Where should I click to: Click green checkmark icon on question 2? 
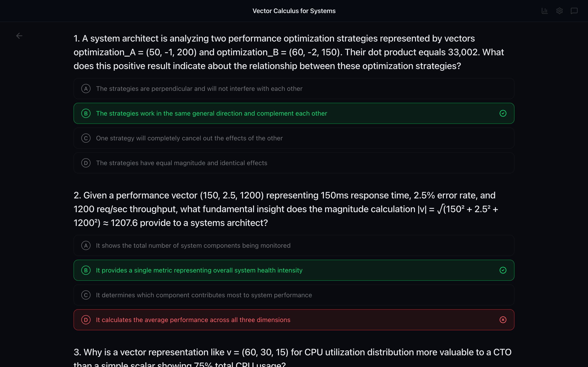tap(503, 270)
